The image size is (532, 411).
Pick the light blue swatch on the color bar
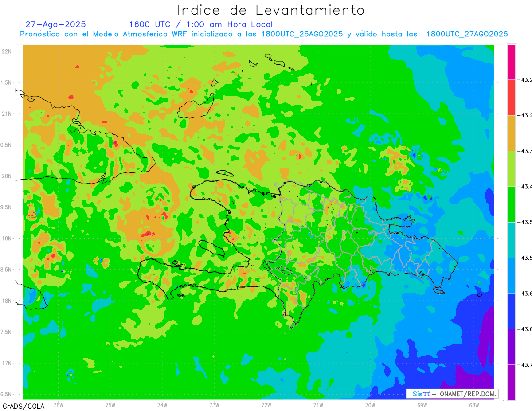click(511, 275)
